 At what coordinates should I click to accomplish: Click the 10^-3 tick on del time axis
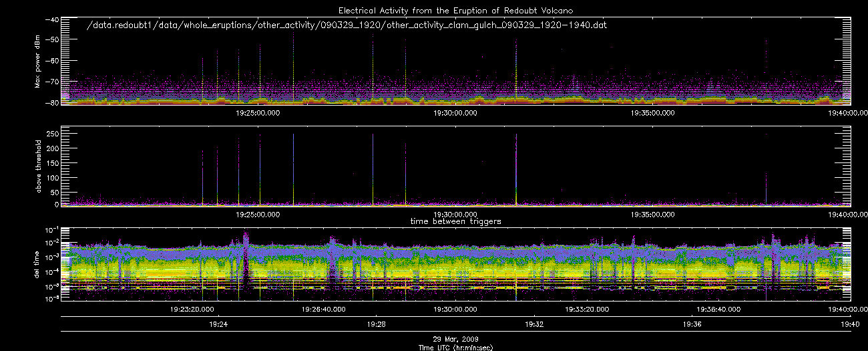pos(51,257)
